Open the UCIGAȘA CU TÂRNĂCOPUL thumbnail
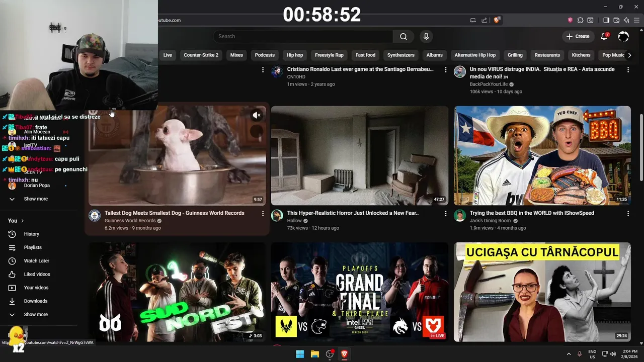 (x=542, y=292)
